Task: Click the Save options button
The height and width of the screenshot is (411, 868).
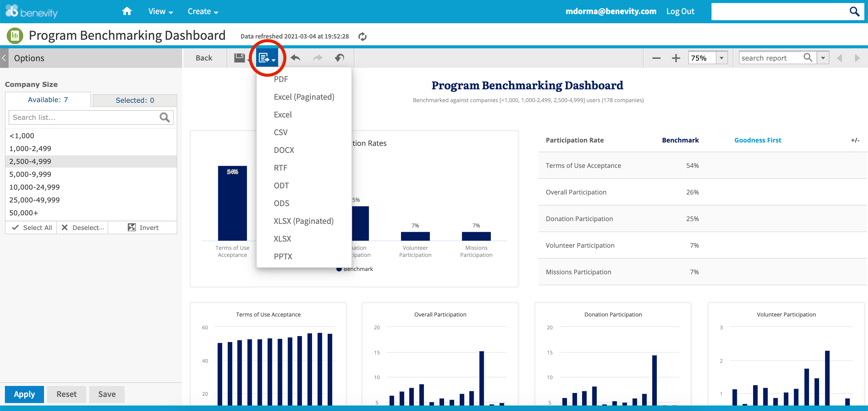Action: 107,394
